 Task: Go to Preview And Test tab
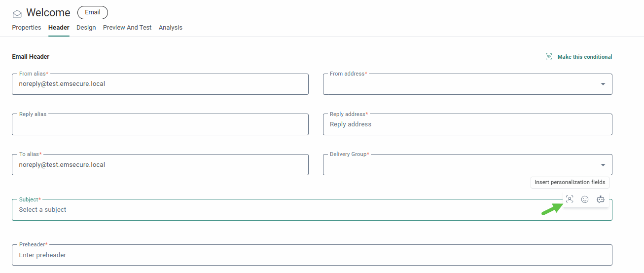127,28
